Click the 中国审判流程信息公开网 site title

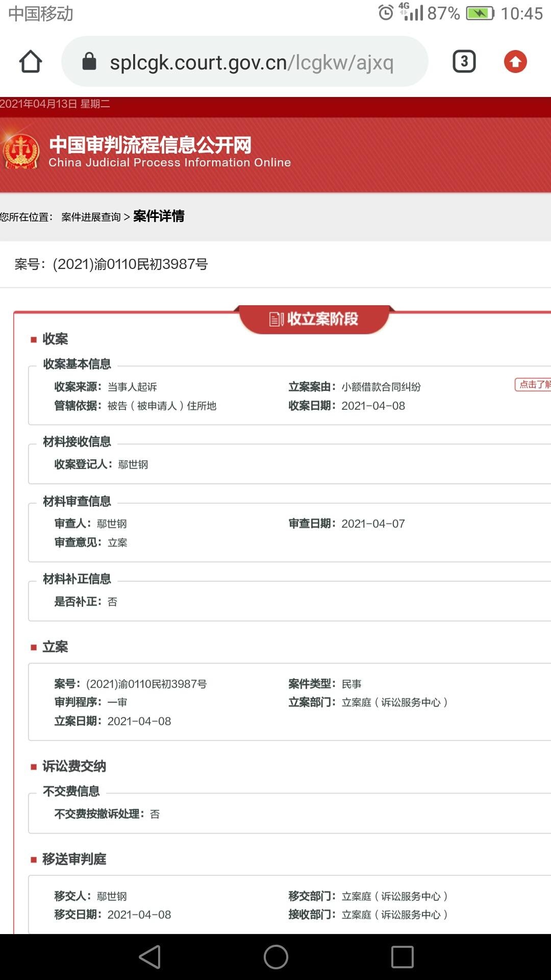[x=150, y=145]
